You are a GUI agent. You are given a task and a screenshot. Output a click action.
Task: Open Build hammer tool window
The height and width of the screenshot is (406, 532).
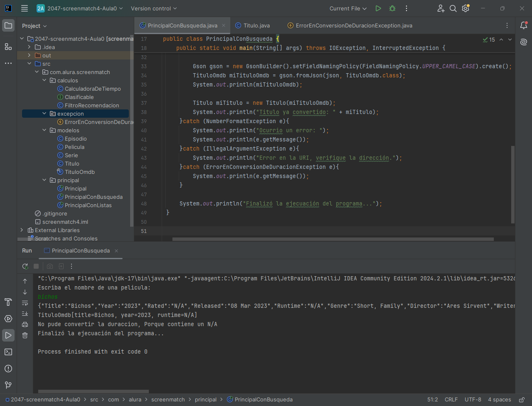(x=8, y=302)
